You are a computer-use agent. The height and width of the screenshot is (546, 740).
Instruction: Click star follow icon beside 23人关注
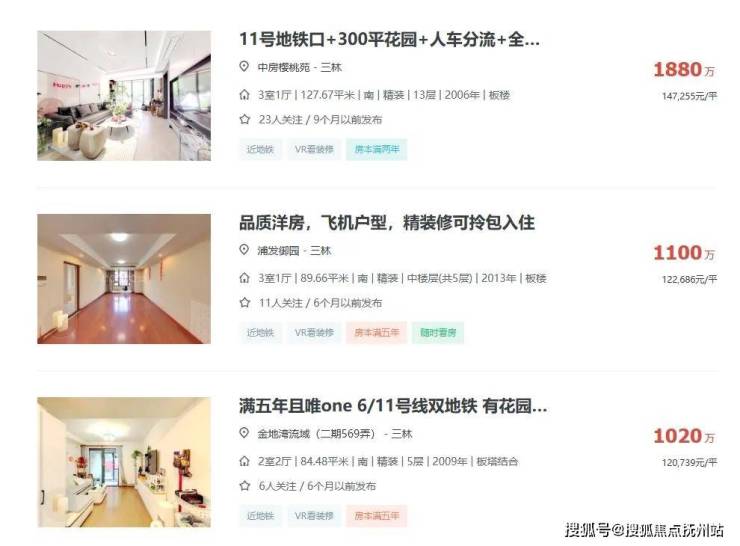coord(244,119)
